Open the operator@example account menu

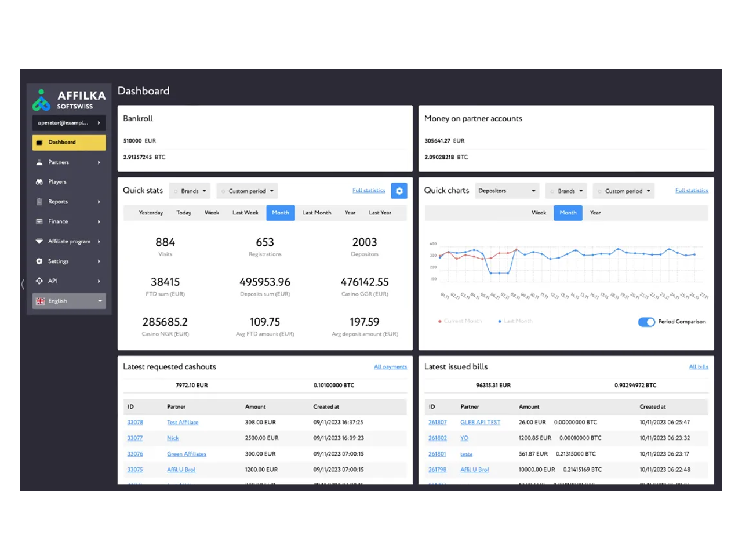(x=68, y=122)
